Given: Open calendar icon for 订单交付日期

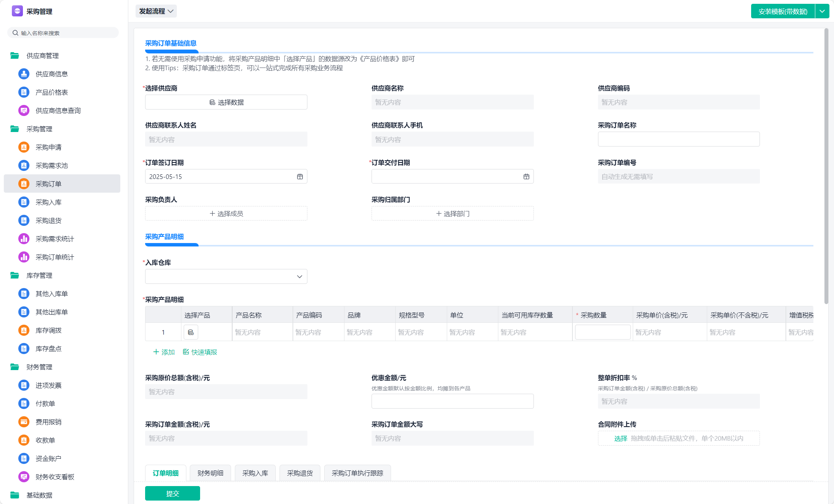Looking at the screenshot, I should click(526, 177).
